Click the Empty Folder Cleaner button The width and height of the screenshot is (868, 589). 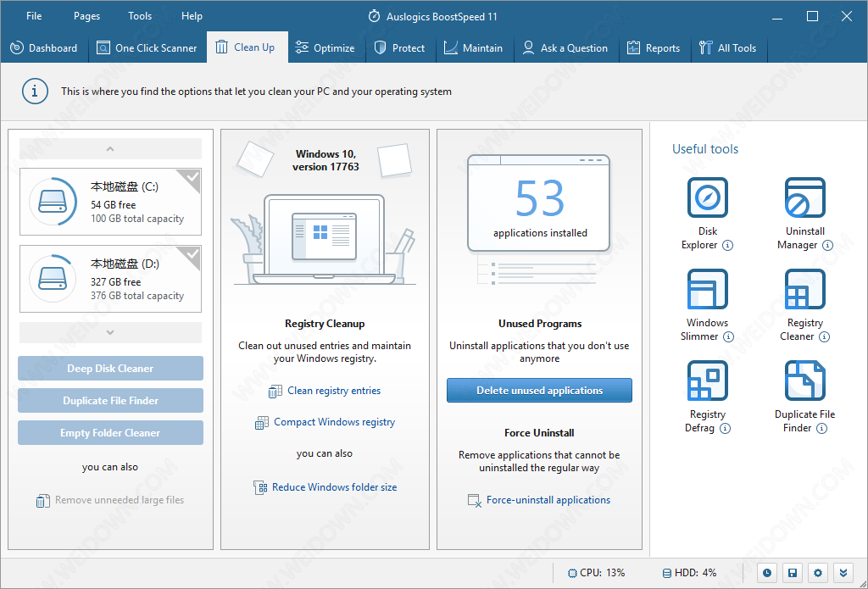[x=110, y=433]
